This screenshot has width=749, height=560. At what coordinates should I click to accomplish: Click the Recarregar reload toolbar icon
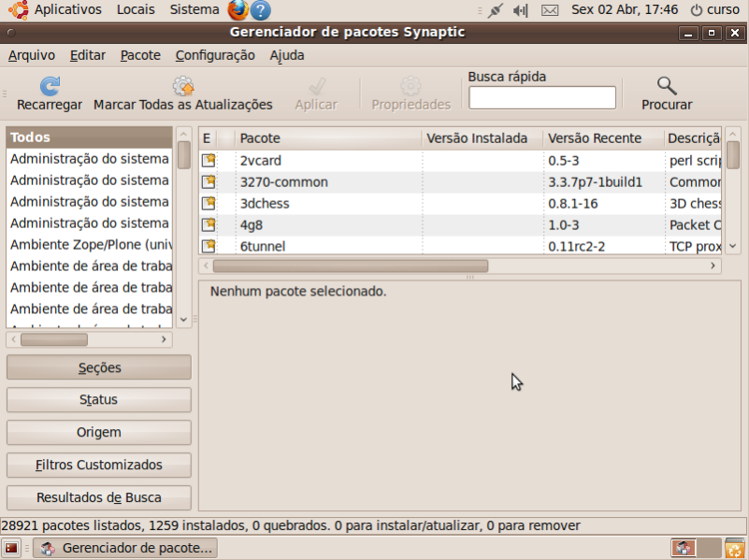coord(50,86)
